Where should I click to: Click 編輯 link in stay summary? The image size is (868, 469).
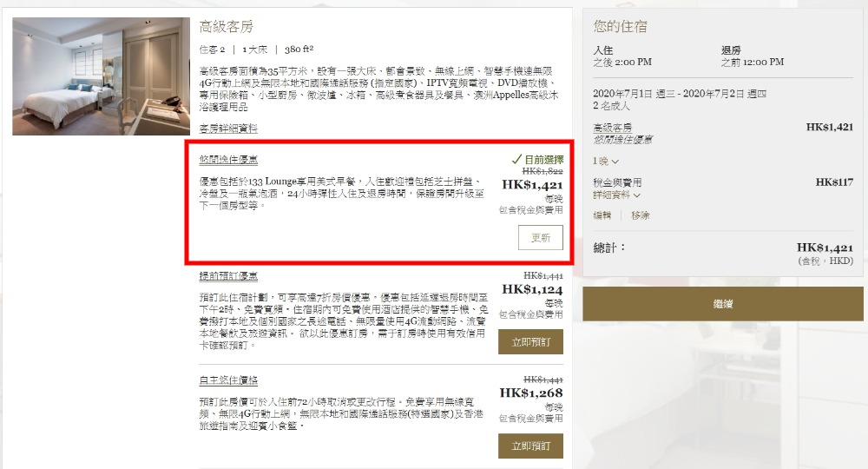(x=602, y=215)
